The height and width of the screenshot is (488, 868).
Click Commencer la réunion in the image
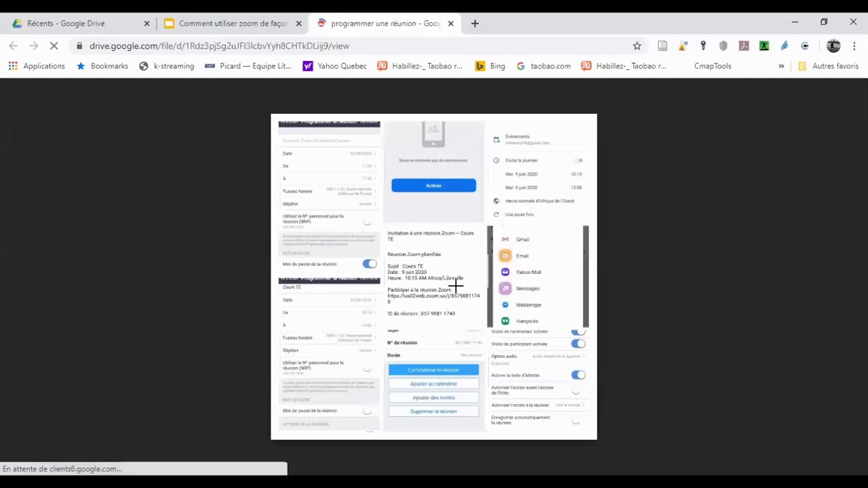tap(433, 370)
